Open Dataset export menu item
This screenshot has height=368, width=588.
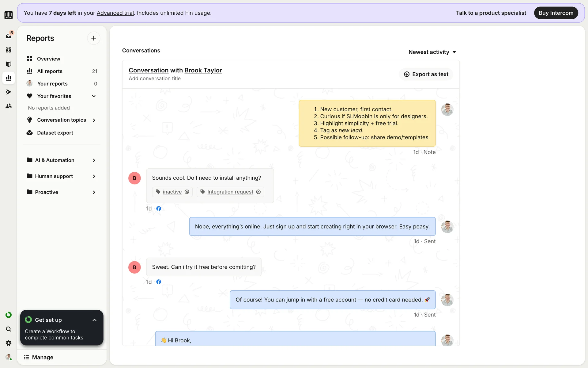click(x=55, y=133)
